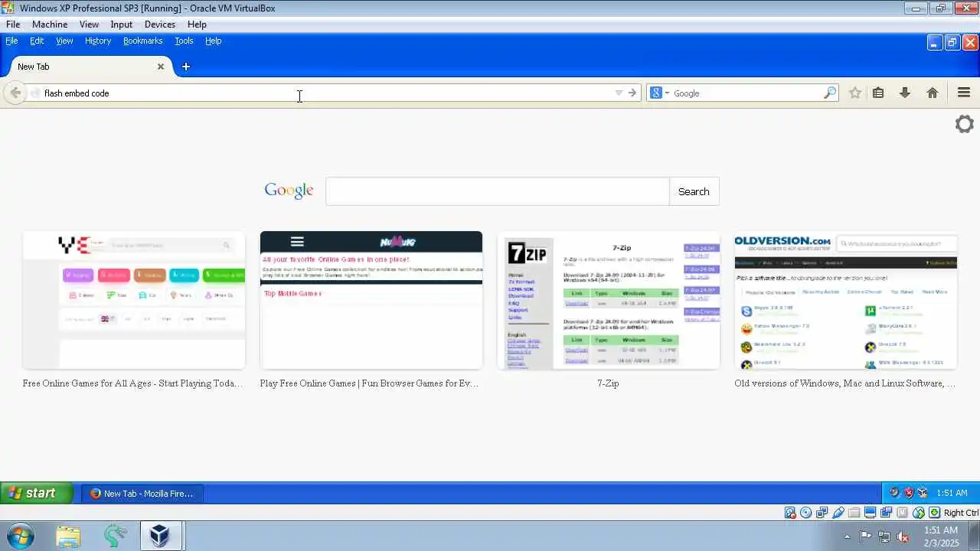The width and height of the screenshot is (980, 551).
Task: Open Firefox File menu
Action: coord(11,41)
